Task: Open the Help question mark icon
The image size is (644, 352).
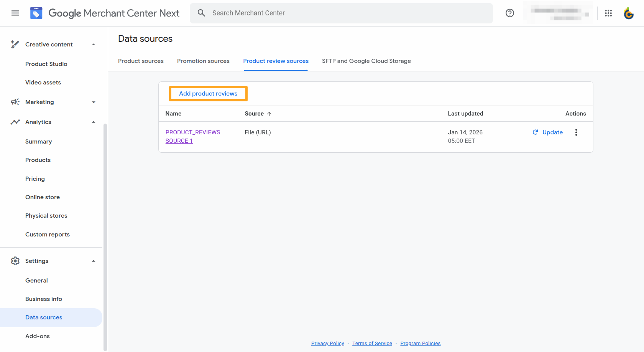Action: [x=510, y=13]
